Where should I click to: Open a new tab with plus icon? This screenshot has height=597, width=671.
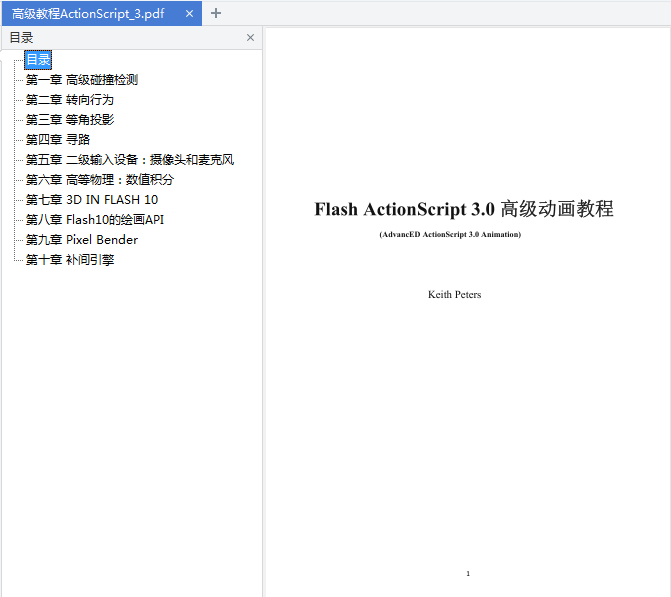(216, 14)
